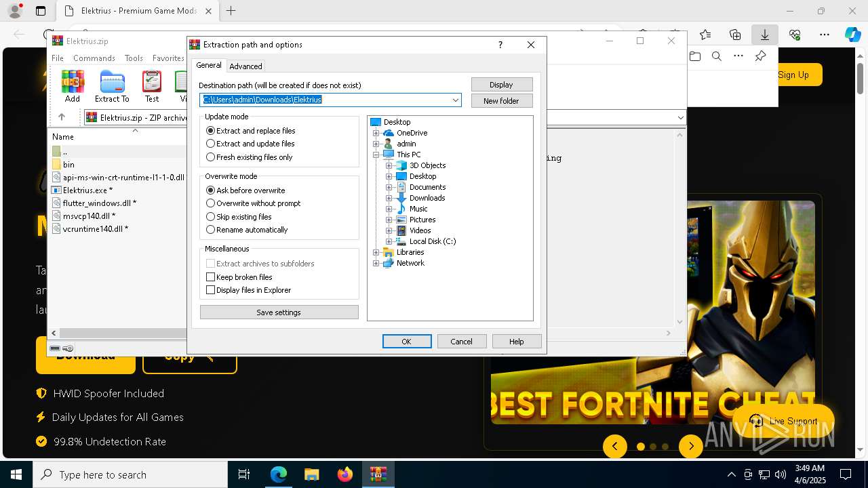
Task: Click the WinRAR taskbar icon
Action: tap(378, 474)
